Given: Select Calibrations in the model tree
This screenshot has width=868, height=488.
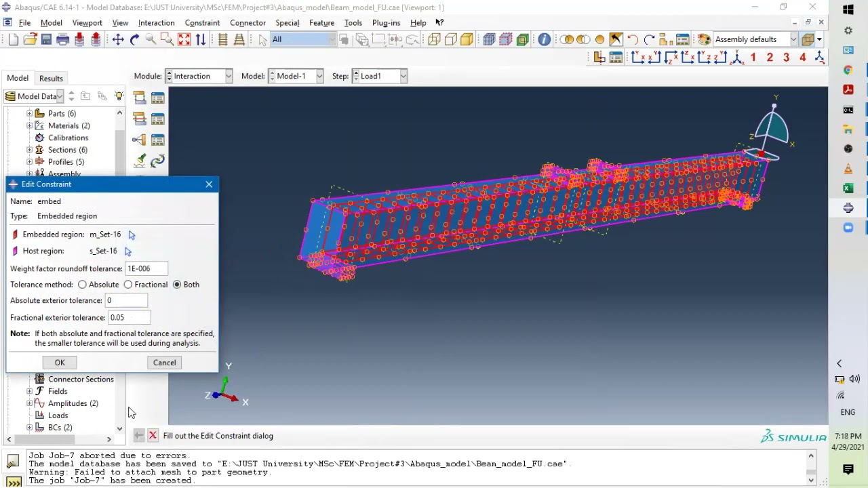Looking at the screenshot, I should point(68,138).
